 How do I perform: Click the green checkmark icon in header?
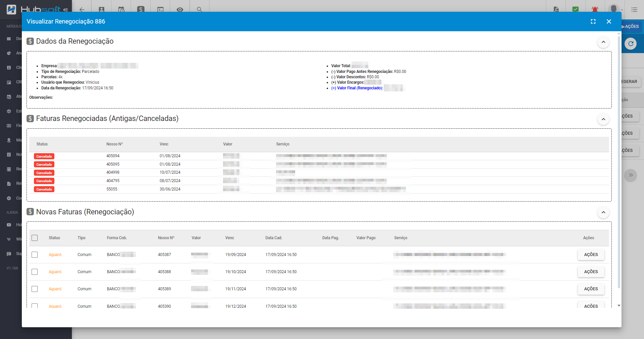pos(576,9)
